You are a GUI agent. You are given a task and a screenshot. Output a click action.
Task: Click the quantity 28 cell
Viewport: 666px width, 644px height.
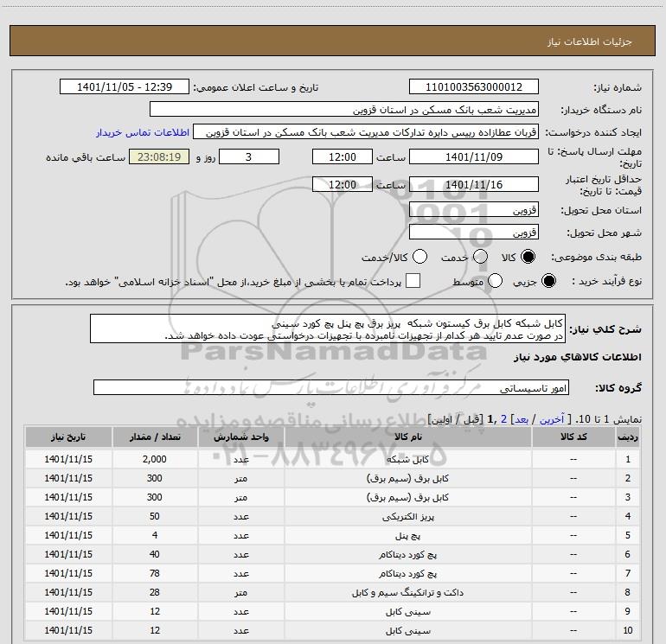click(x=155, y=593)
